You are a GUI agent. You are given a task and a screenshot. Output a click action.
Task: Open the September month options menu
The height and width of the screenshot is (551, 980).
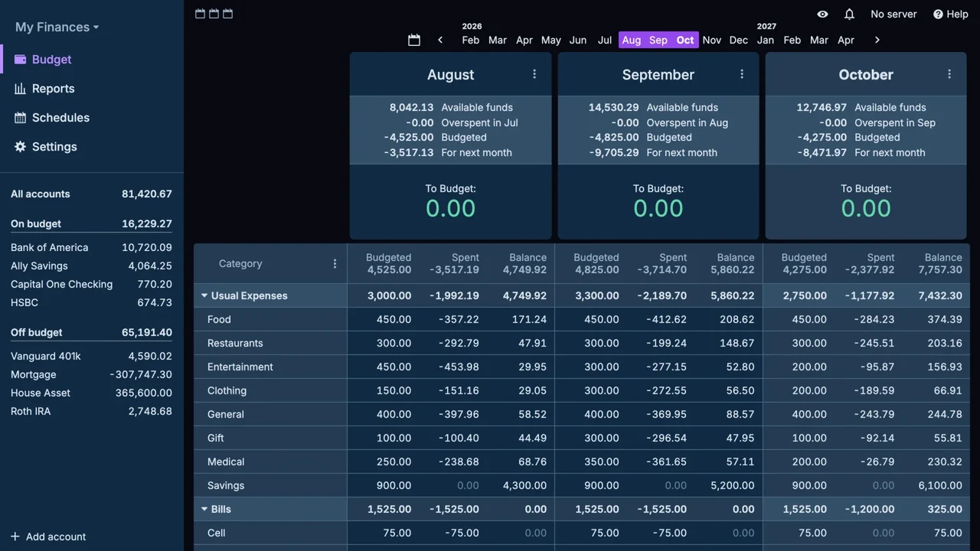coord(742,74)
